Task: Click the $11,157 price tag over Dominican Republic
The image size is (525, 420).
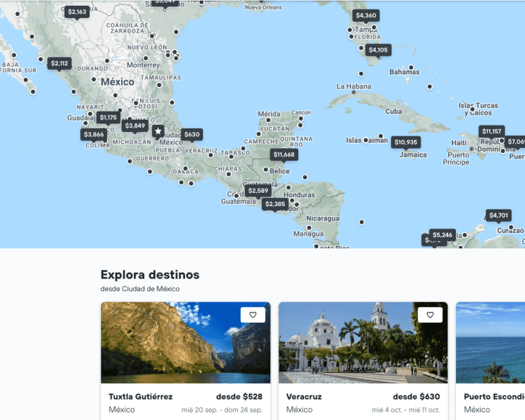Action: tap(492, 131)
